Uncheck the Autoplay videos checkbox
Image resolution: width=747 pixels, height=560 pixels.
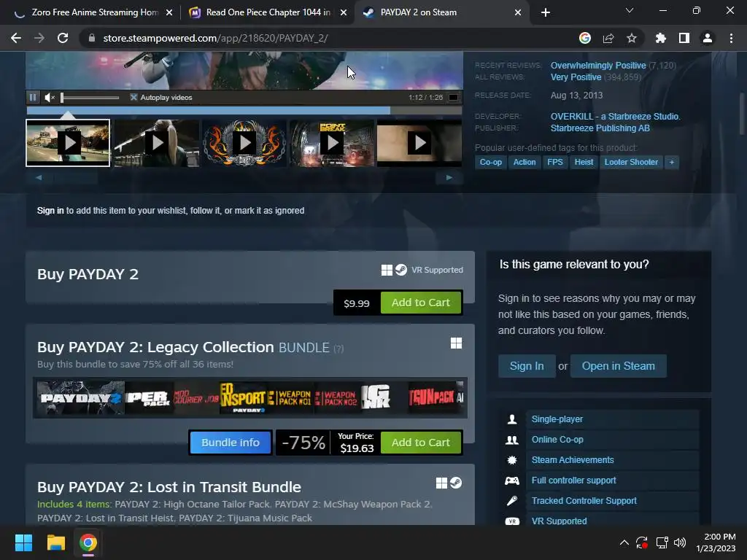[133, 97]
